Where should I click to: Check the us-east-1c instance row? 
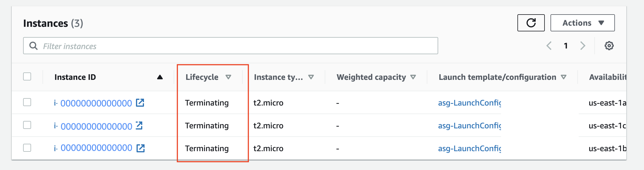pos(27,125)
